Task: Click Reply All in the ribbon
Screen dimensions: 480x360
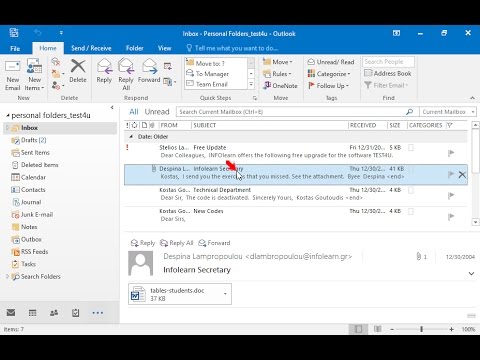Action: 126,75
